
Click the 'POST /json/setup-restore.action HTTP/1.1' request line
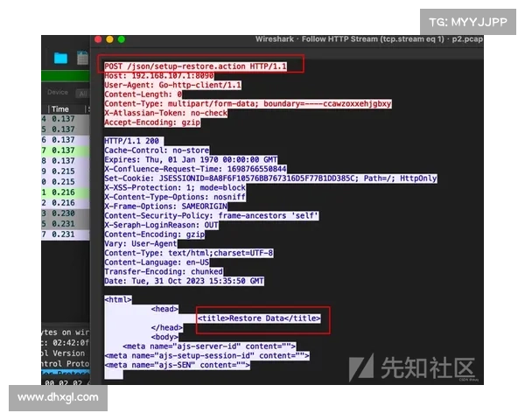[195, 66]
